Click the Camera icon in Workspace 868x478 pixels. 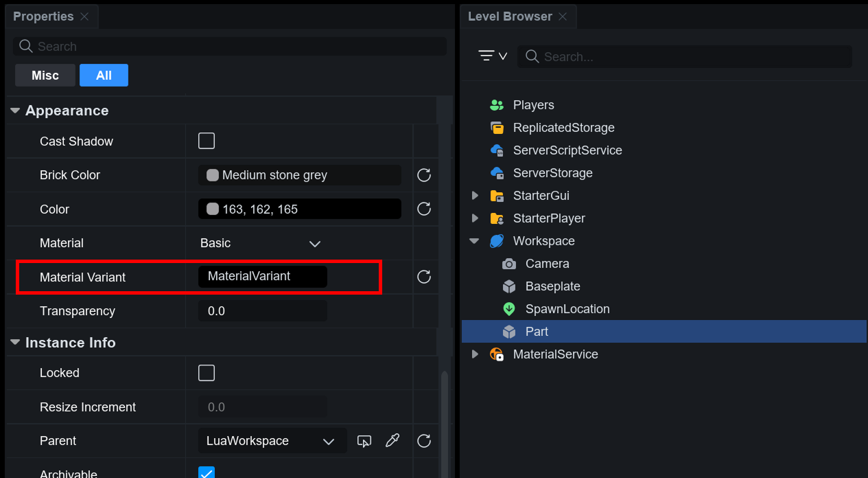coord(508,264)
